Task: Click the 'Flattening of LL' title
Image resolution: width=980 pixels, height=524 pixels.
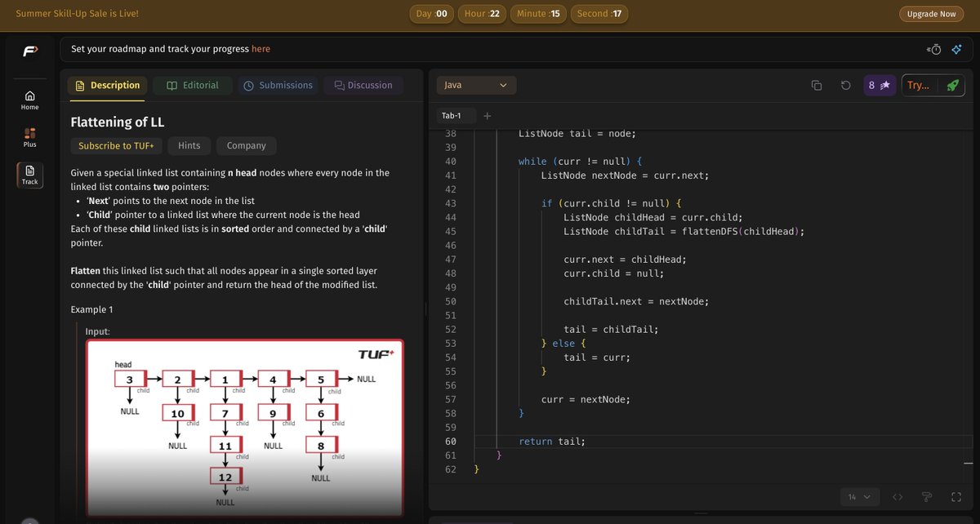Action: [118, 122]
